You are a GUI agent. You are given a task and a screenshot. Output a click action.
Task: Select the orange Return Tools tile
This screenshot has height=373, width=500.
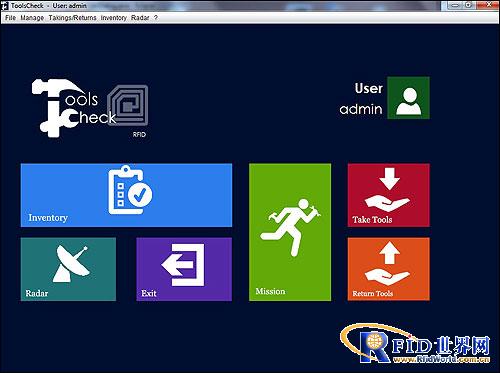click(x=389, y=269)
